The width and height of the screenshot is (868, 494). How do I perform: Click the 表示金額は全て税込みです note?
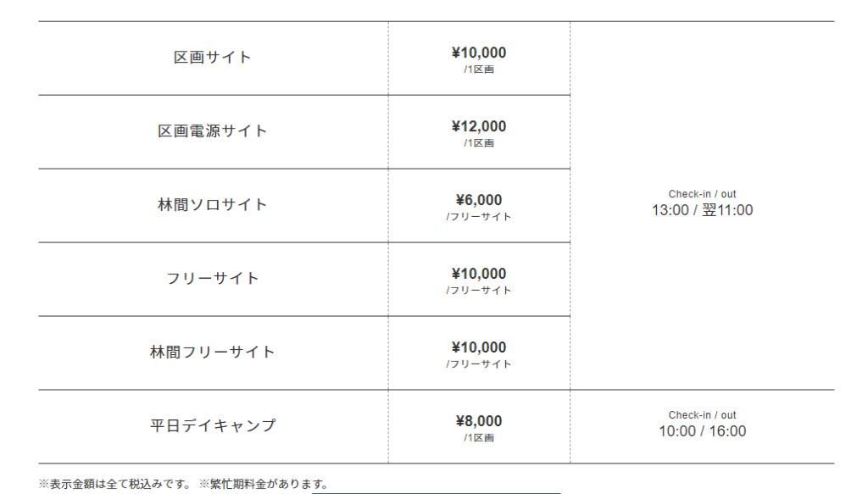(115, 485)
